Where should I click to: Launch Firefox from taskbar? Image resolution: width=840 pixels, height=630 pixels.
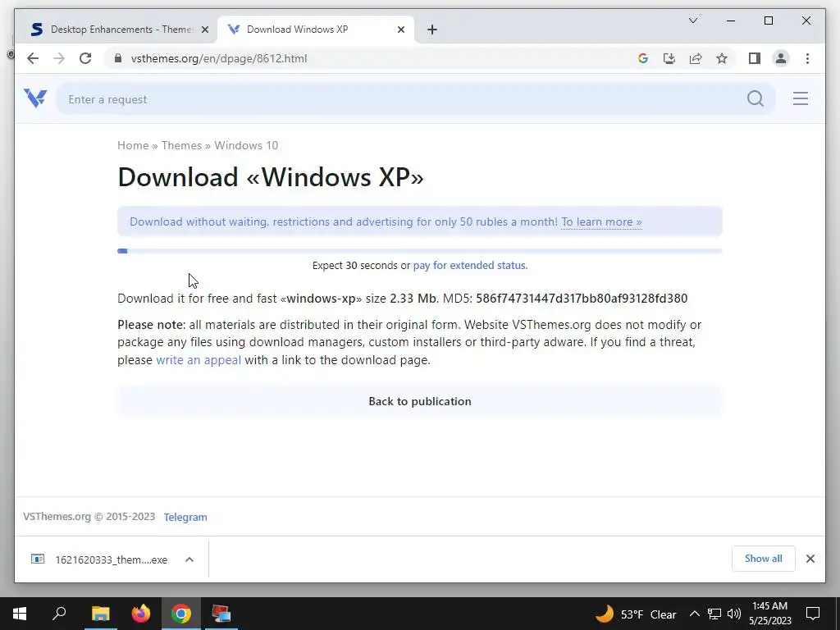coord(141,614)
